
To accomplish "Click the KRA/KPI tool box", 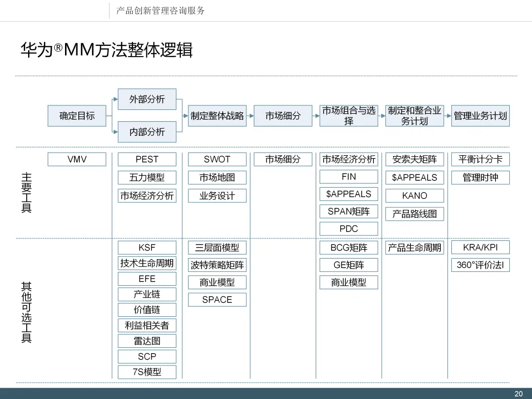I will pos(480,248).
